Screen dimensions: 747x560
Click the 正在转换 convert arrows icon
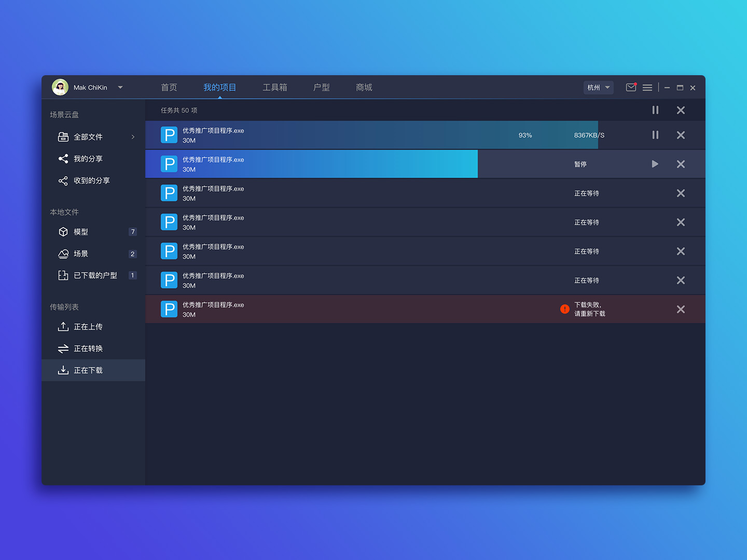(63, 348)
